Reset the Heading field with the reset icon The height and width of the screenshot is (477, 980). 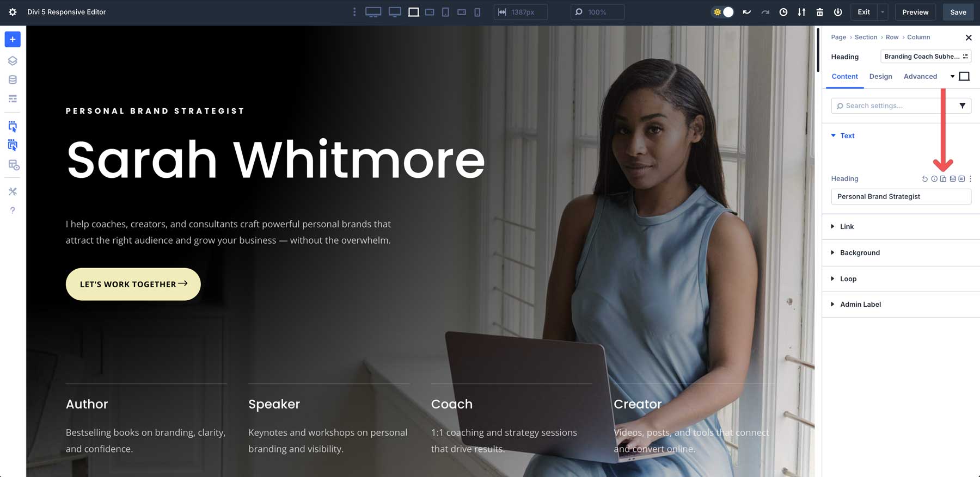(924, 179)
